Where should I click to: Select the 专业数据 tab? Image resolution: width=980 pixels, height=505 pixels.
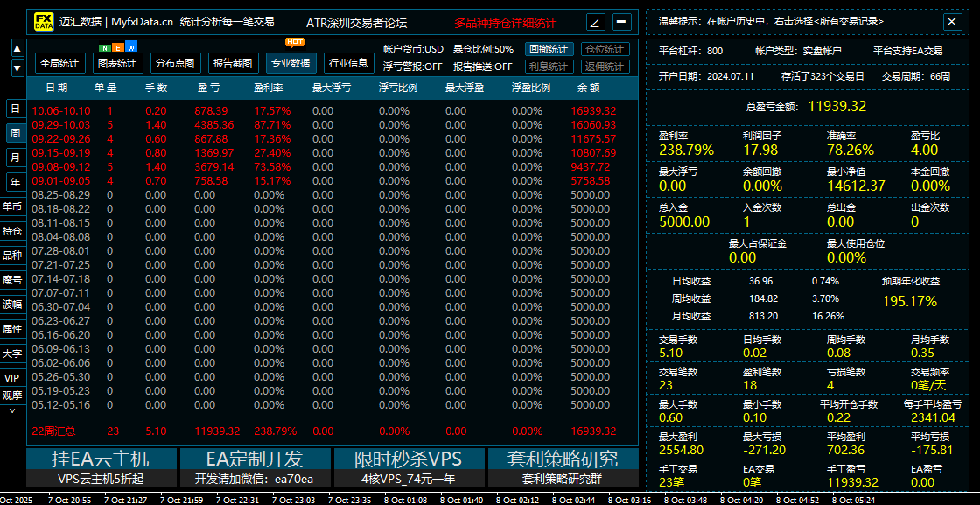(x=290, y=63)
